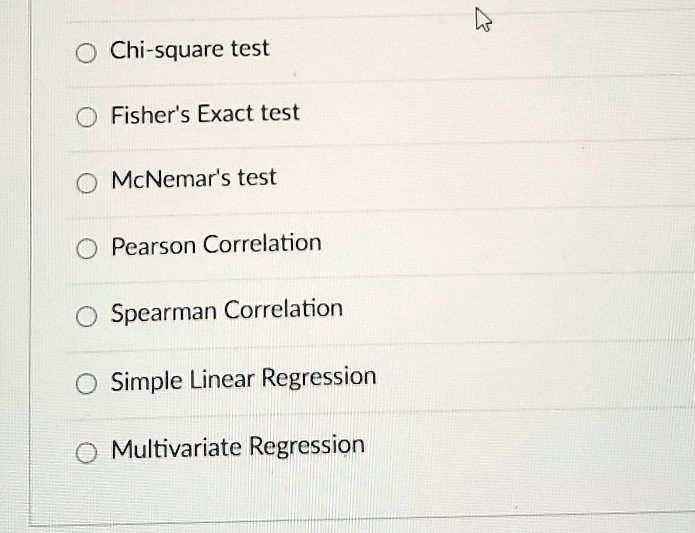Pick the Pearson Correlation radio circle

tap(86, 249)
